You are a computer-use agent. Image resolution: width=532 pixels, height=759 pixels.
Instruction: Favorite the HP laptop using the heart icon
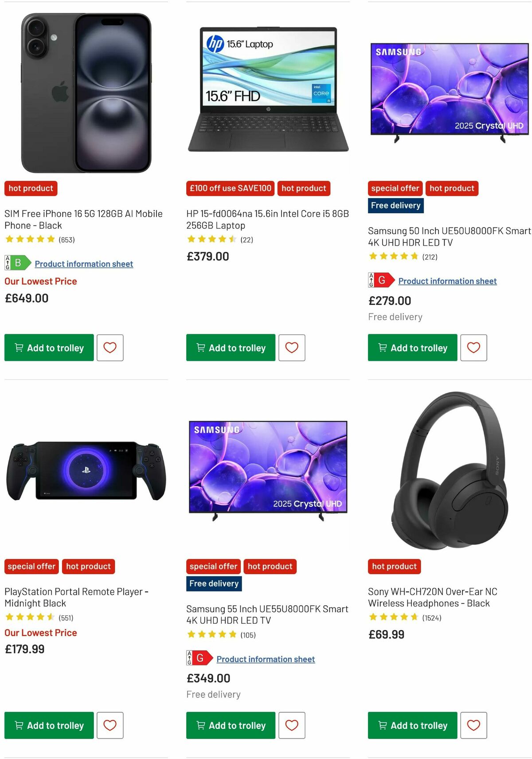pyautogui.click(x=292, y=348)
